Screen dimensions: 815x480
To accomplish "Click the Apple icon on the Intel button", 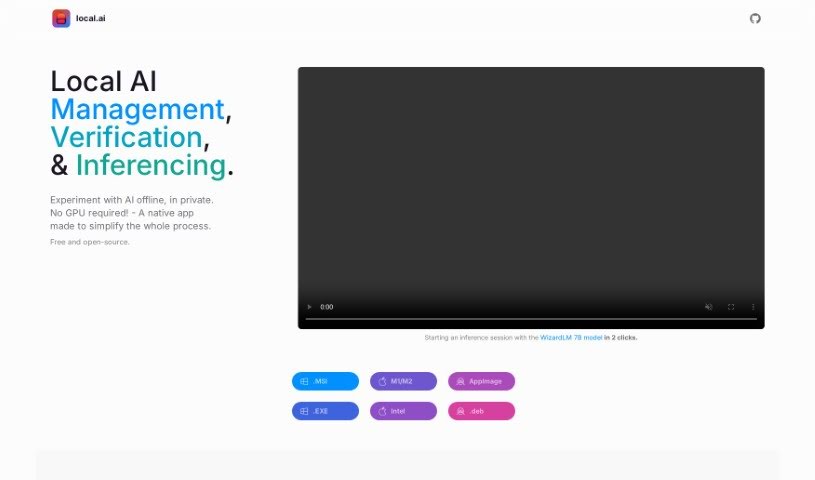I will [382, 411].
